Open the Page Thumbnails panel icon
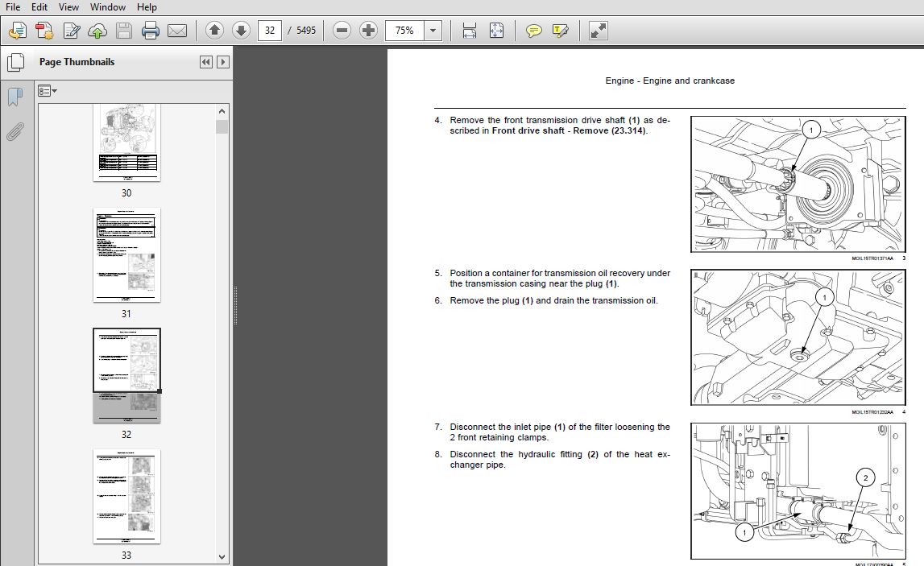Image resolution: width=924 pixels, height=566 pixels. click(15, 63)
